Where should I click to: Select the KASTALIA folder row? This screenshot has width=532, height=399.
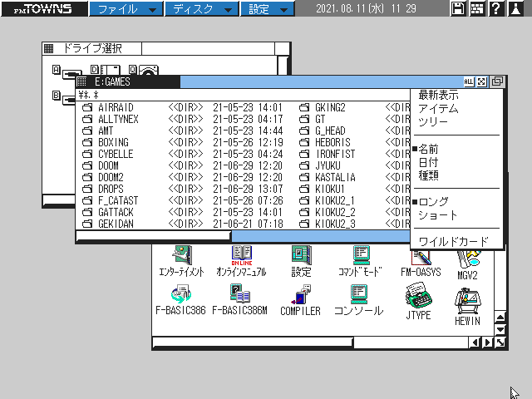click(x=354, y=177)
